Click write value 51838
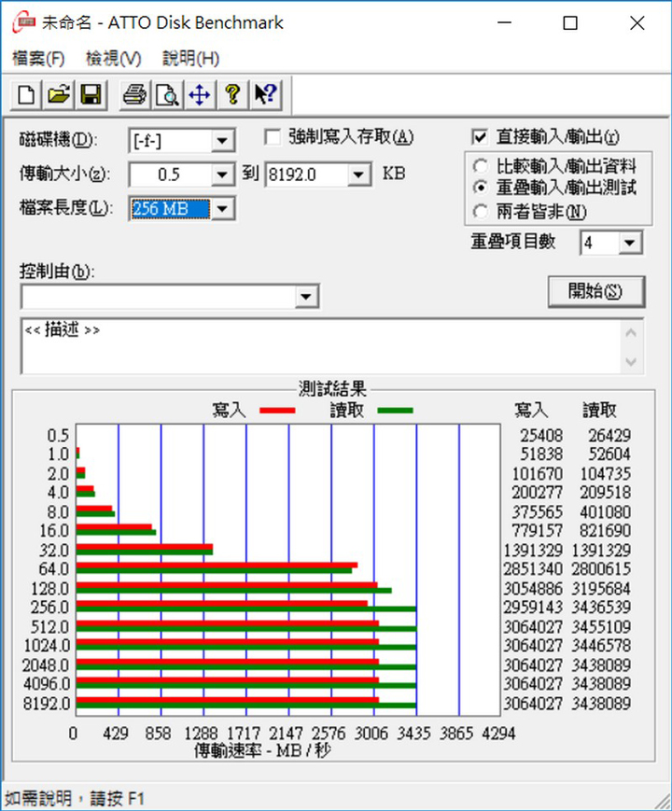Image resolution: width=672 pixels, height=811 pixels. [x=541, y=454]
